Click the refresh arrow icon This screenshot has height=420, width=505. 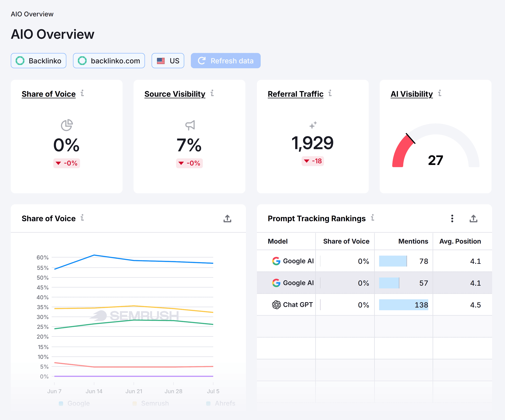pos(202,61)
